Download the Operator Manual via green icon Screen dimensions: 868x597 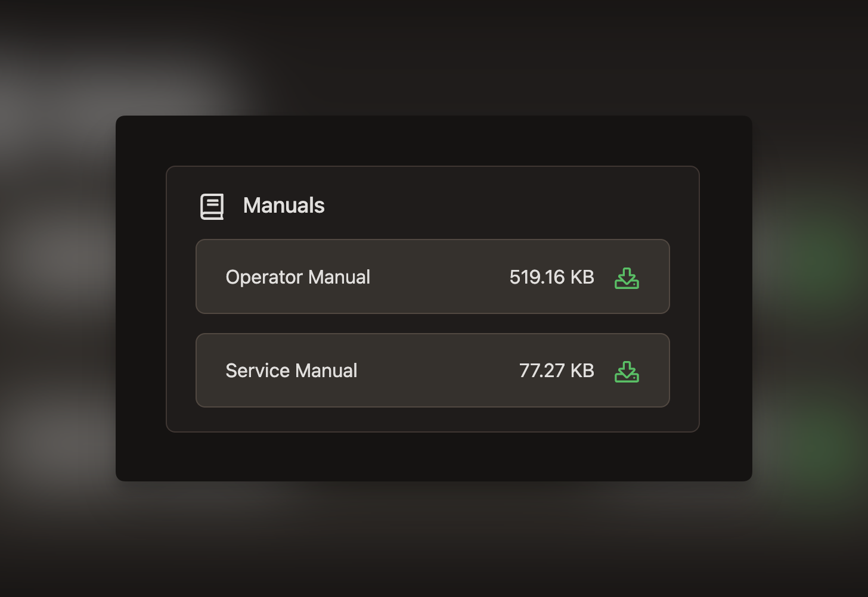pos(627,278)
